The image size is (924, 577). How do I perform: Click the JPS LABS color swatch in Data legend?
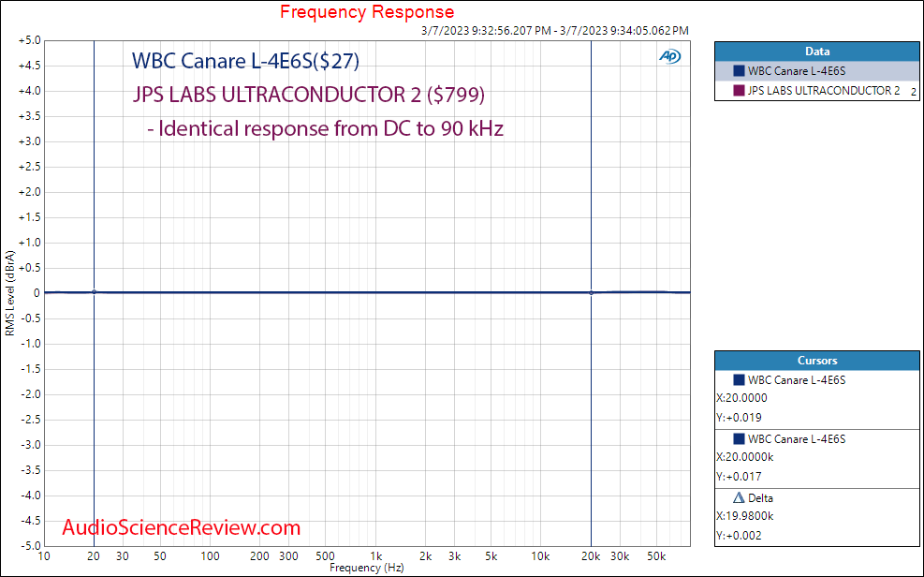739,91
